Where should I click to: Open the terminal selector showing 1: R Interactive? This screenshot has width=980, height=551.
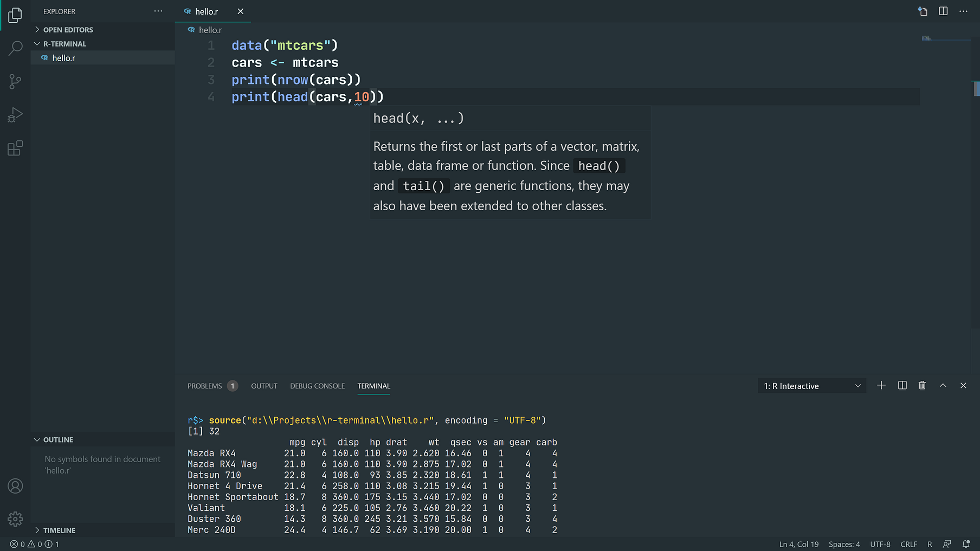811,386
